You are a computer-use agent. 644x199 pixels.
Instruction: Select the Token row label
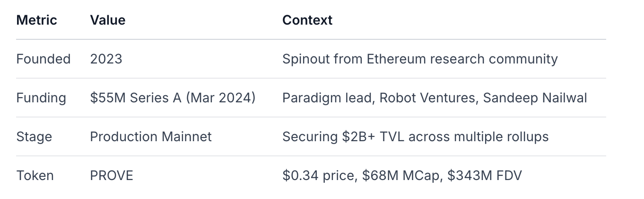pyautogui.click(x=35, y=176)
